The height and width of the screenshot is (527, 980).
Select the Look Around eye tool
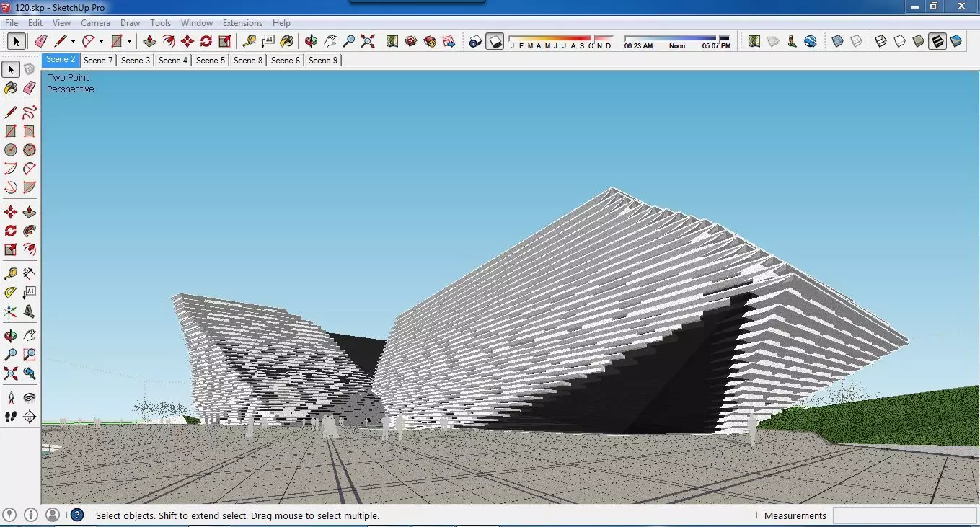29,398
